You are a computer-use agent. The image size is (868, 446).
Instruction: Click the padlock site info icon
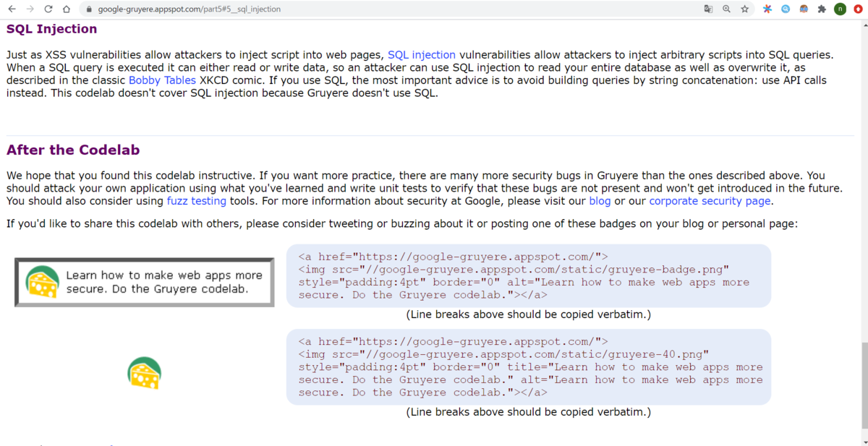coord(89,9)
